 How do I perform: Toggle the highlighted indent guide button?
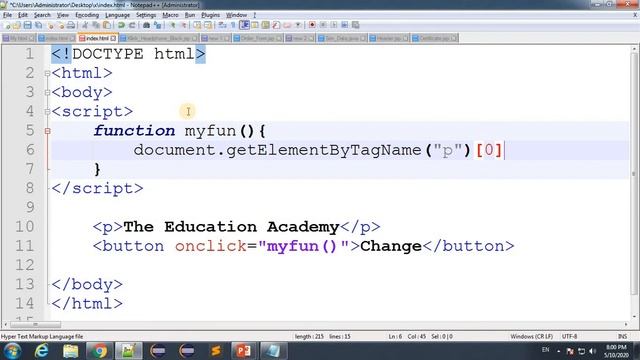(x=244, y=25)
